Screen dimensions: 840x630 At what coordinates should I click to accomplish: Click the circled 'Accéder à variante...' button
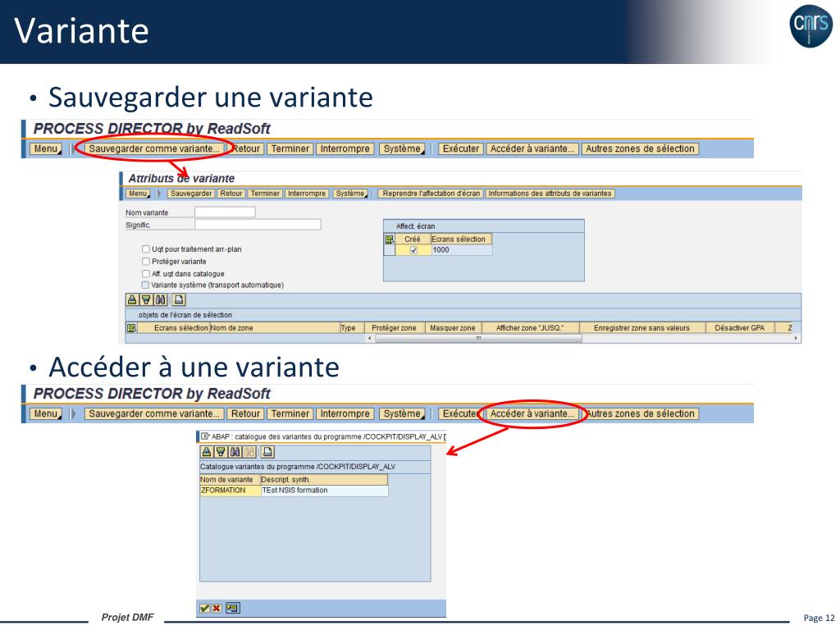coord(532,413)
